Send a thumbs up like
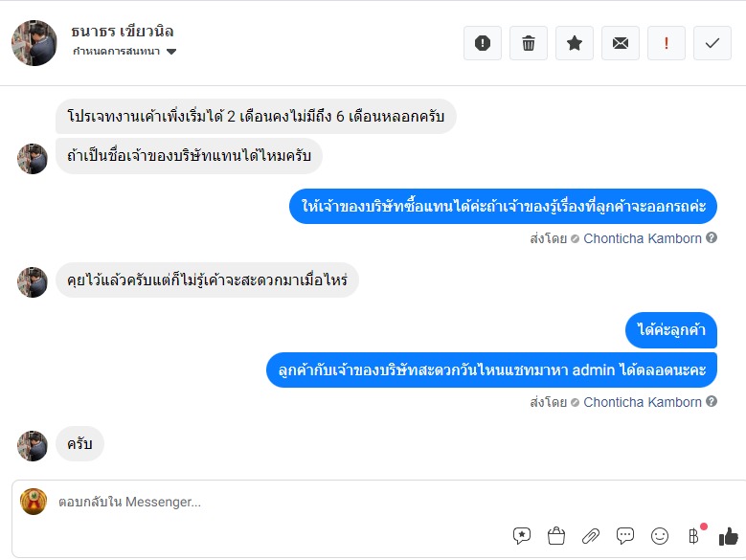Image resolution: width=746 pixels, height=560 pixels. coord(729,535)
